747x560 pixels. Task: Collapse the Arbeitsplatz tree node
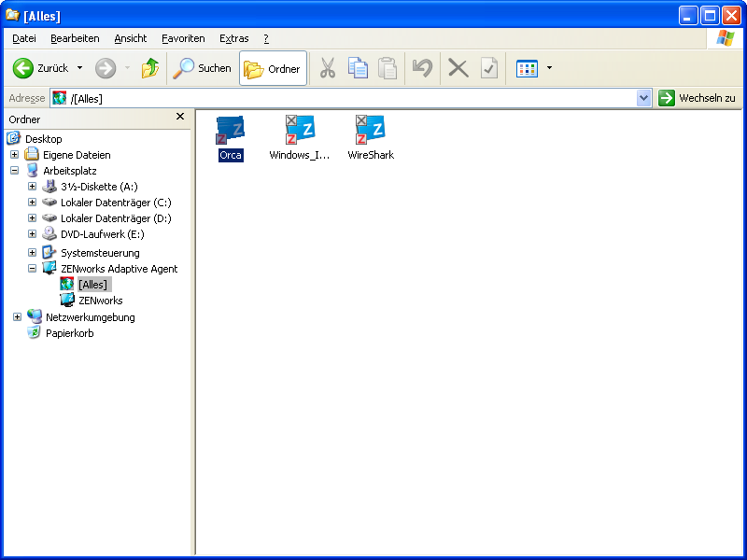(x=15, y=171)
